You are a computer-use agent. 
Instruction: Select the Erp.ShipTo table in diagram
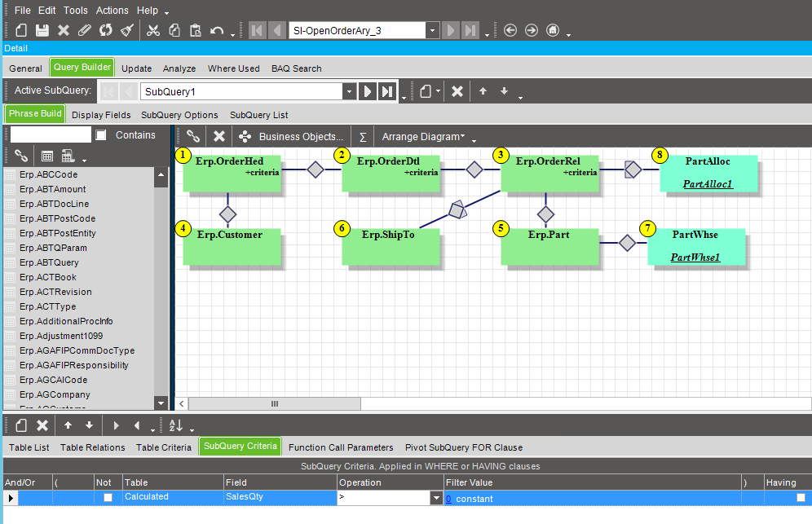[x=391, y=247]
